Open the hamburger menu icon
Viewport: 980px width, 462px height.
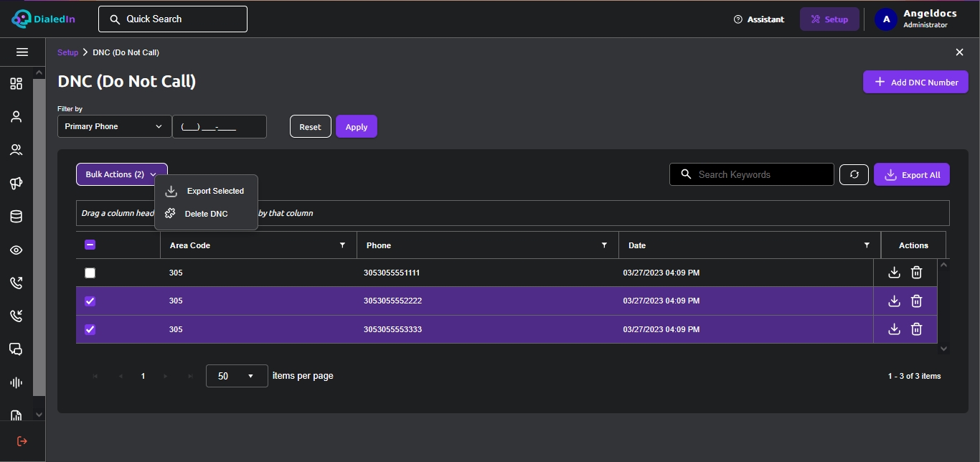pyautogui.click(x=22, y=52)
